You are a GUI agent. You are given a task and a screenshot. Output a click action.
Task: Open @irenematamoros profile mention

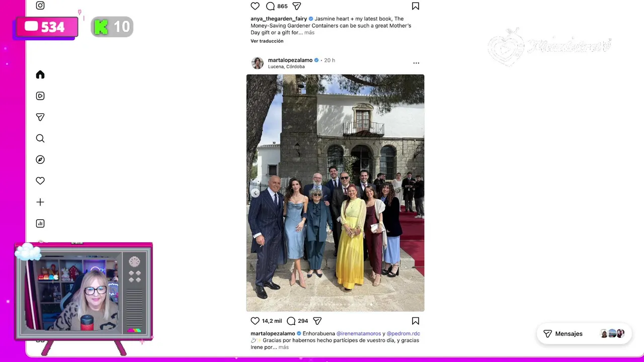pos(359,333)
